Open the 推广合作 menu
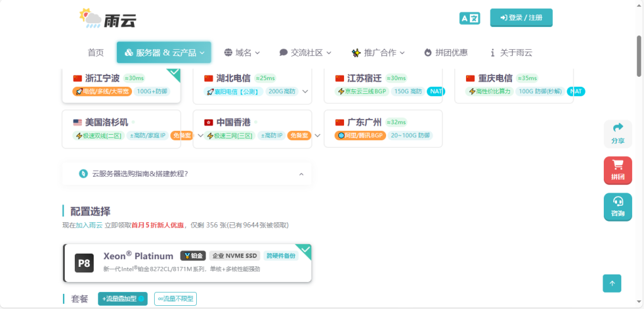 pos(378,53)
